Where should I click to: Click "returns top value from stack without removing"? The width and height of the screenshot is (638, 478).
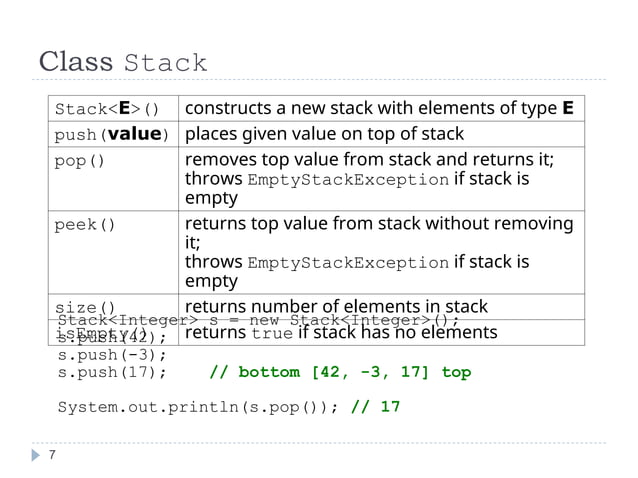click(x=379, y=223)
